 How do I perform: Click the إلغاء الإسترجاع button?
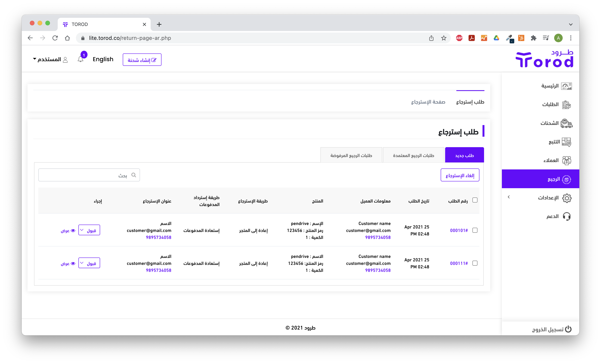pos(460,175)
